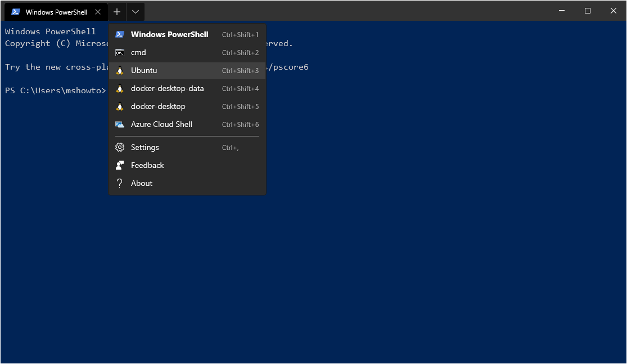Click the Ubuntu penguin icon
This screenshot has width=627, height=364.
click(x=120, y=70)
